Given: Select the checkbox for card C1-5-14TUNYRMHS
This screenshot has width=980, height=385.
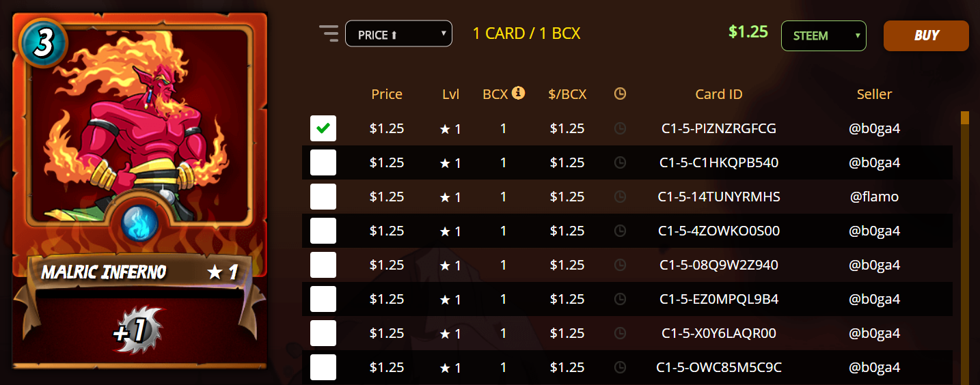Looking at the screenshot, I should click(x=323, y=197).
